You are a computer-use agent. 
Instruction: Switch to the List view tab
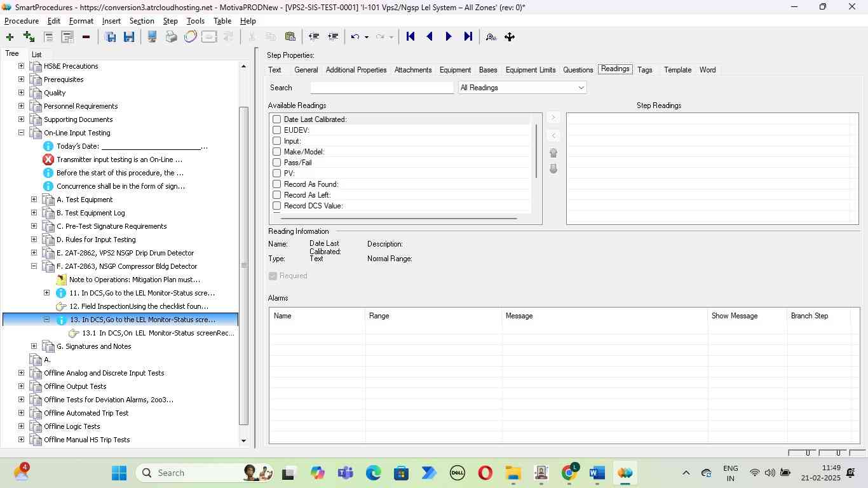36,55
